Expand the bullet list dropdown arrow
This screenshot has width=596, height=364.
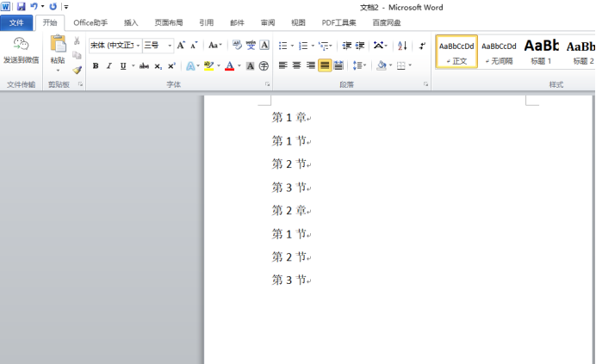pos(292,46)
